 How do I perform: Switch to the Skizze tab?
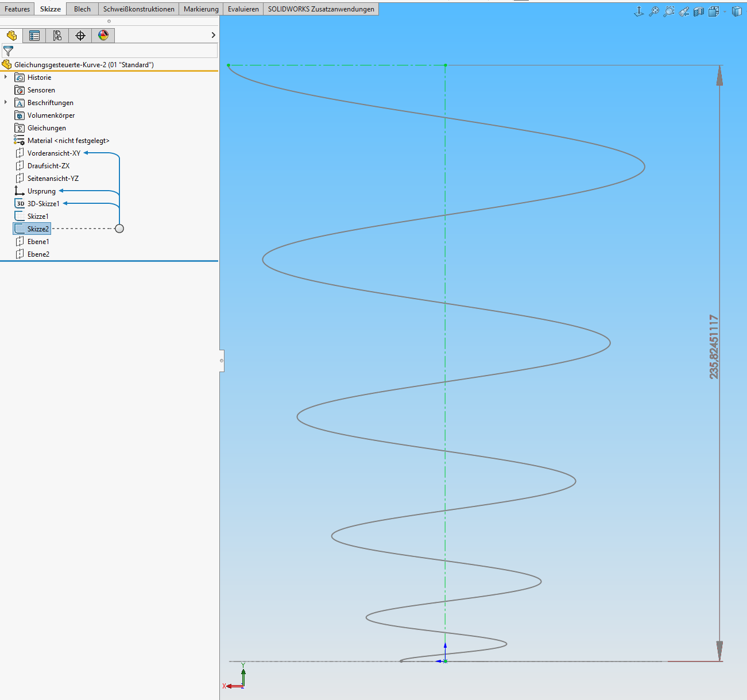[x=51, y=9]
